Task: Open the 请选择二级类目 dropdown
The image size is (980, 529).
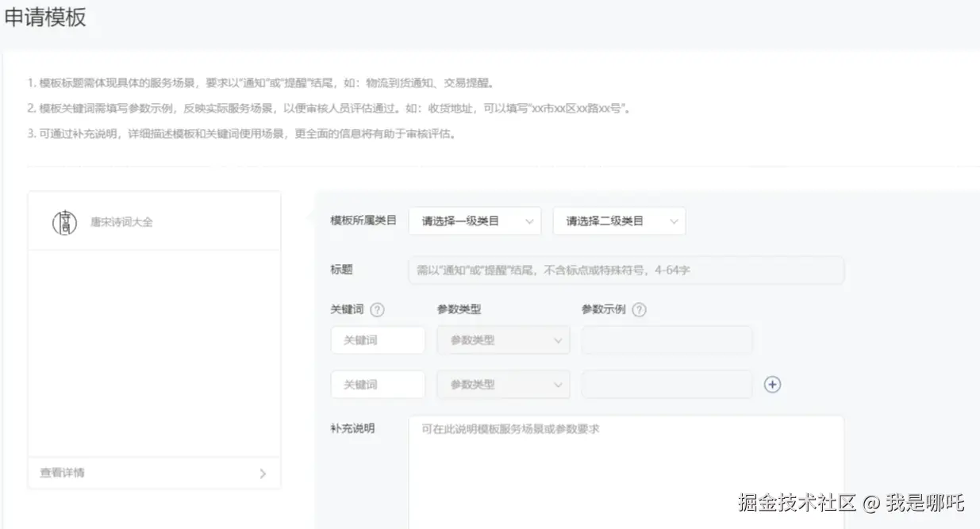Action: click(619, 221)
